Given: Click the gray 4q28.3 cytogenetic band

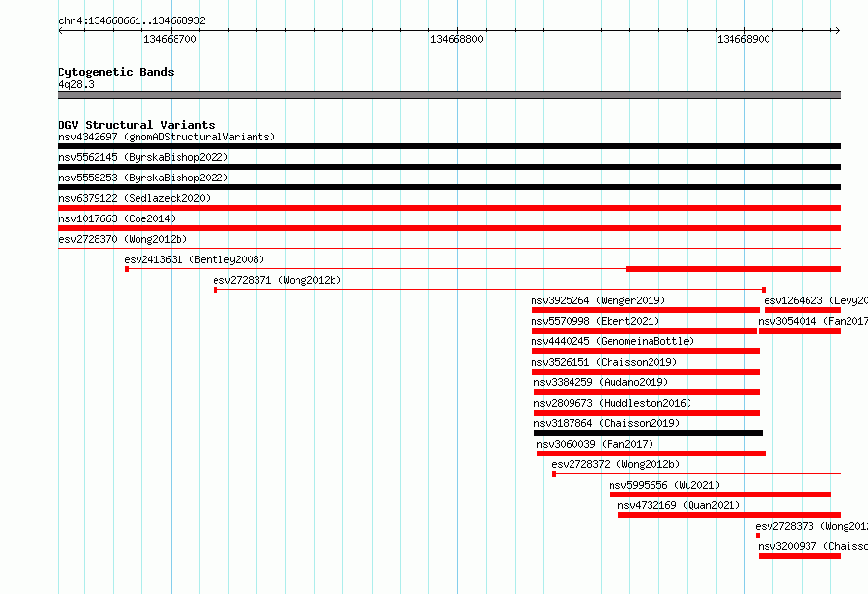Looking at the screenshot, I should [x=449, y=95].
